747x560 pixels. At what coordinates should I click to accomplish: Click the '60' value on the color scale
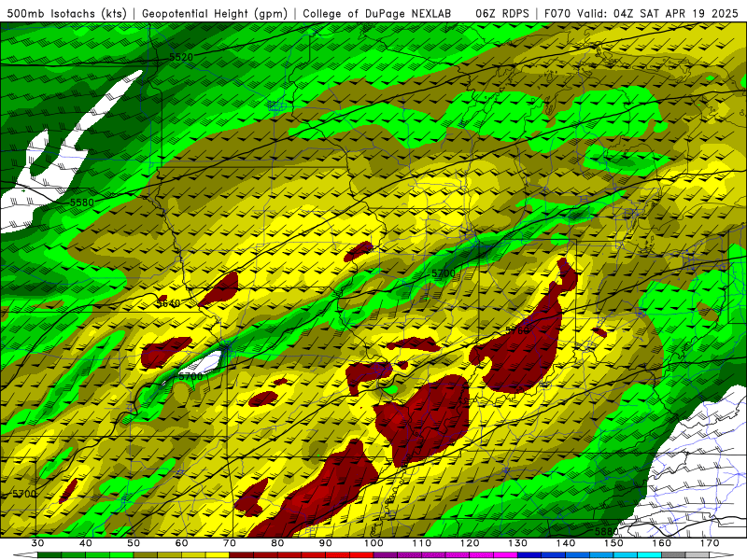point(181,543)
